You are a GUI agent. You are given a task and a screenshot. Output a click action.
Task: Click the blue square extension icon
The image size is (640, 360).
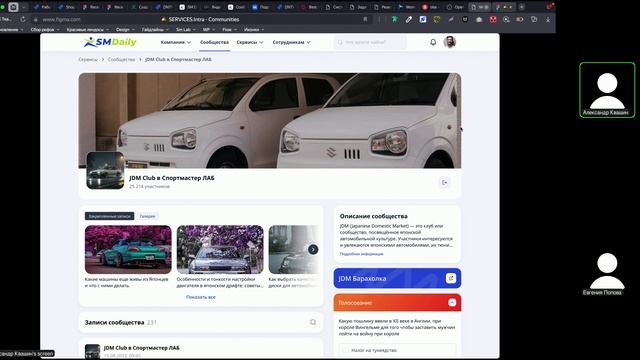click(423, 19)
